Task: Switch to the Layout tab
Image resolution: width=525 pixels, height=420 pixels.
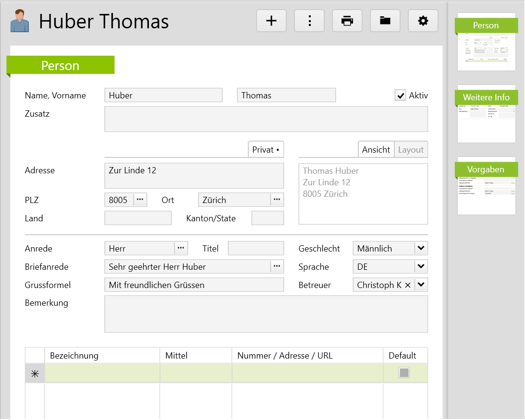Action: tap(411, 149)
